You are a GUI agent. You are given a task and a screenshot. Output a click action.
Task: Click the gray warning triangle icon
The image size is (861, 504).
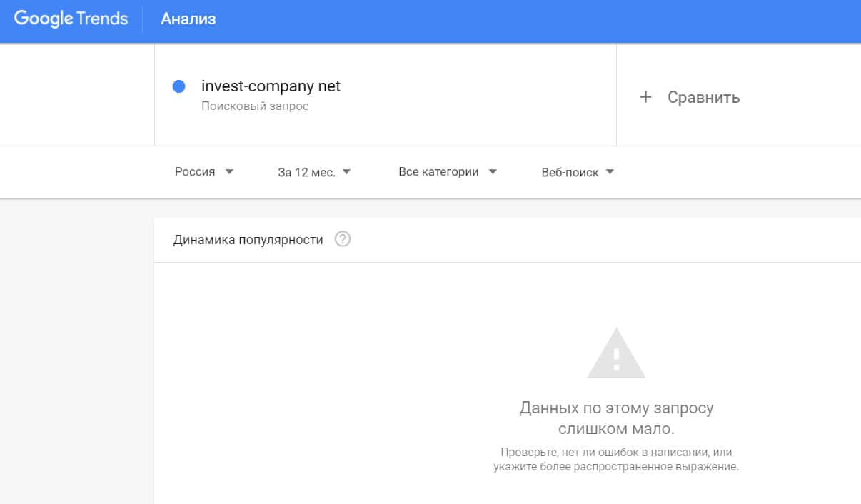click(x=615, y=353)
